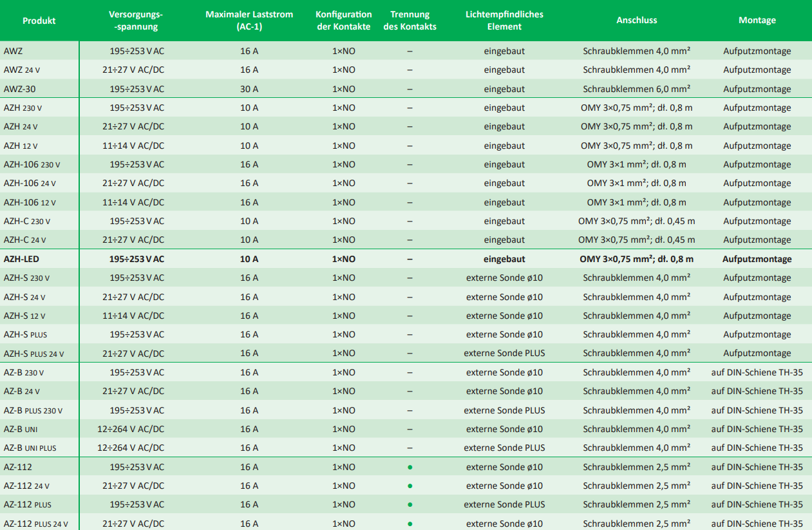This screenshot has height=530, width=812.
Task: Select the bold AZH-LED product name
Action: (x=21, y=259)
